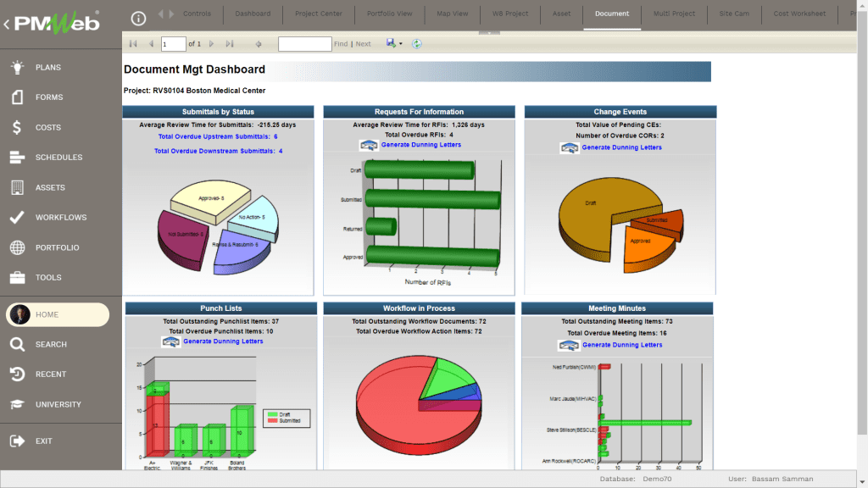Open the Cost Worksheet tab
The width and height of the screenshot is (868, 488).
click(799, 14)
